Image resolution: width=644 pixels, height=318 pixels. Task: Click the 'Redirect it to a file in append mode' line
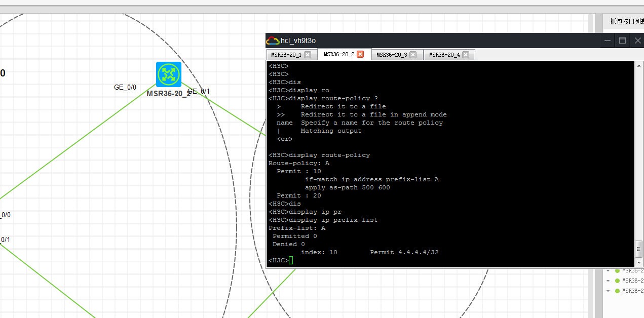[373, 114]
